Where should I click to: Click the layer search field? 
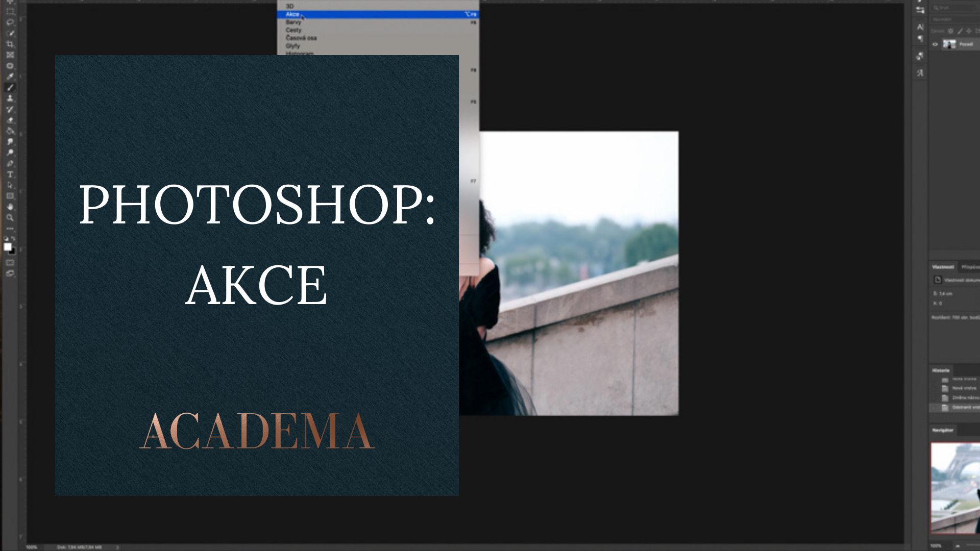pos(955,8)
